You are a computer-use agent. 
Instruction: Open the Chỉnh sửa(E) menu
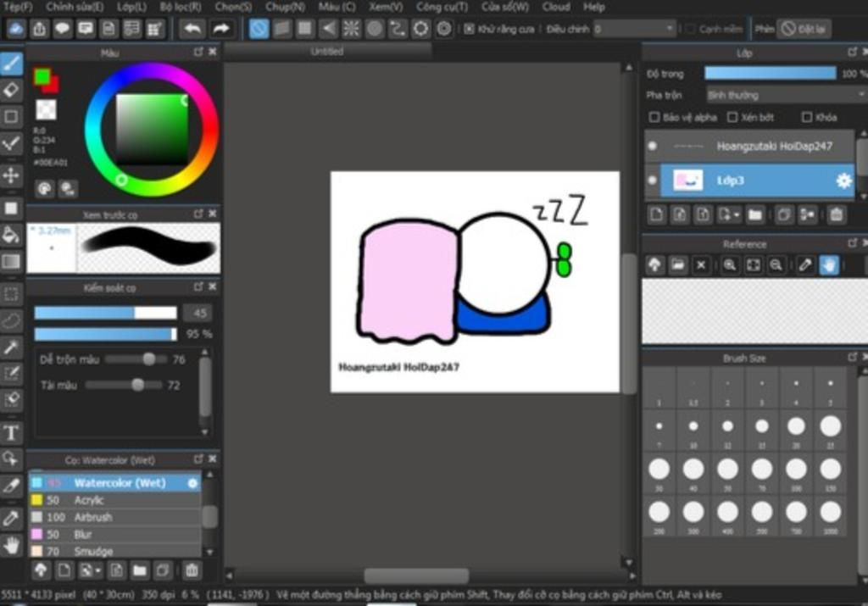(x=75, y=7)
